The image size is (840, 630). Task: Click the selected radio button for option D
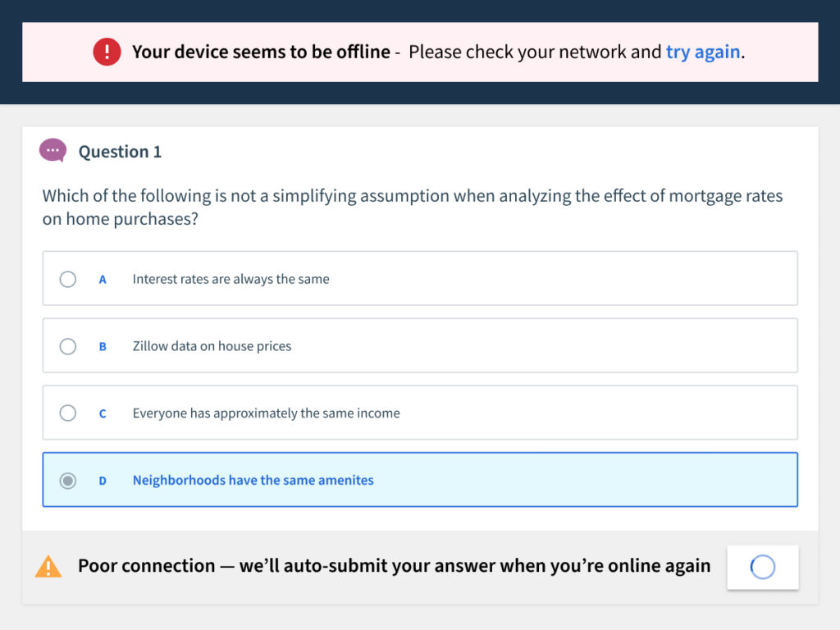pyautogui.click(x=67, y=481)
